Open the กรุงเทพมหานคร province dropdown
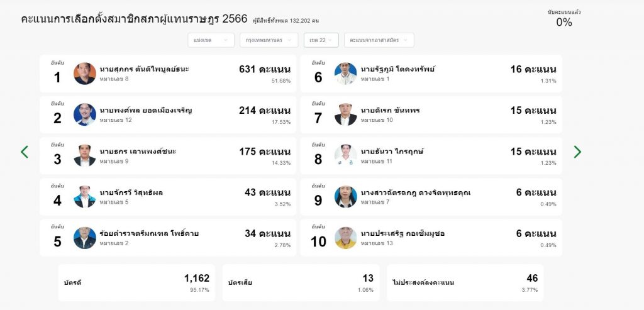 [x=269, y=40]
